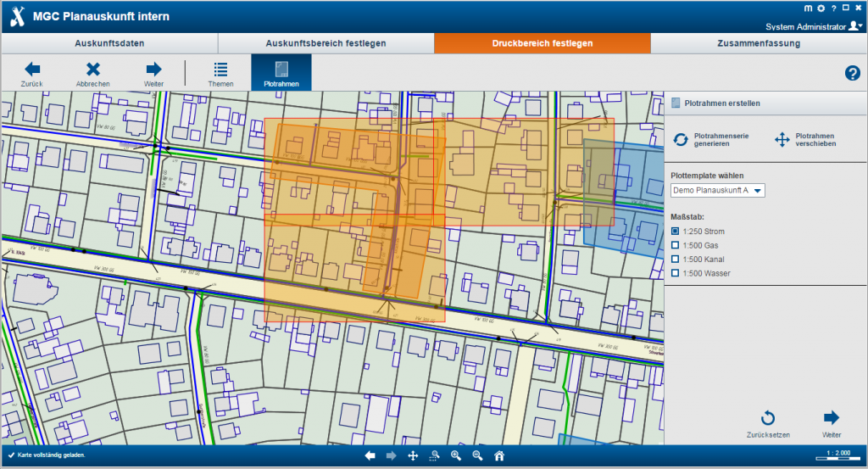Click Plotrahmenserie generieren icon

[x=681, y=140]
